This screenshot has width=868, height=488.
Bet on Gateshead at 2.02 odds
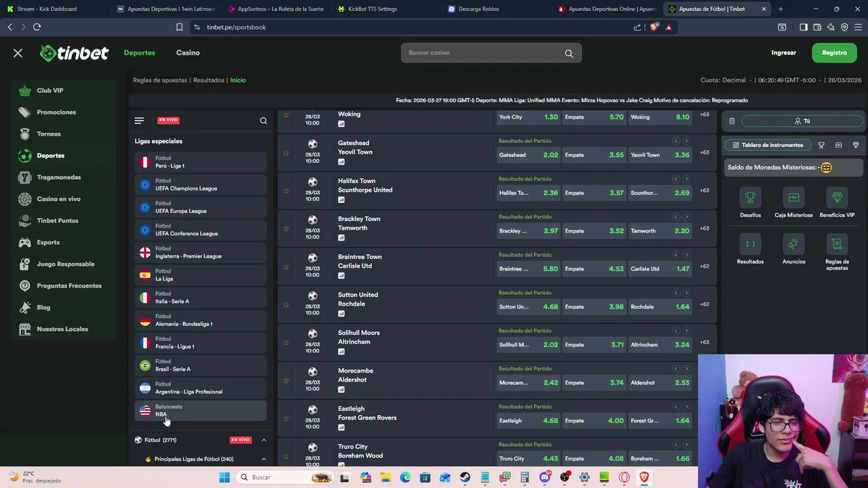(528, 155)
